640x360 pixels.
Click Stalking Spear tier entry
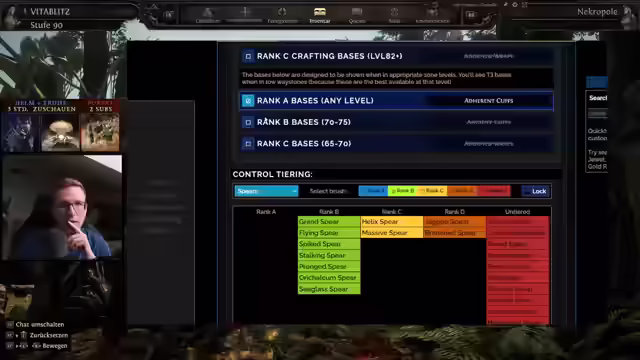point(329,255)
